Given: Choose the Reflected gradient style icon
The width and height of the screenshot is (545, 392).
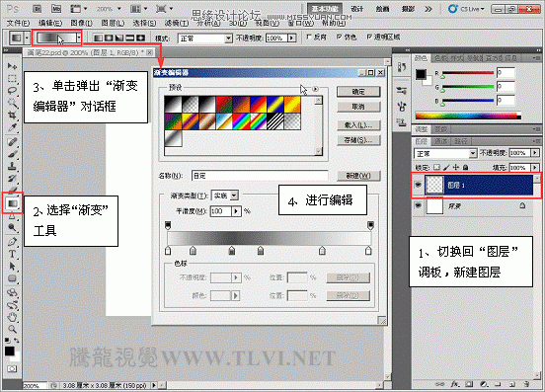Looking at the screenshot, I should [x=129, y=38].
